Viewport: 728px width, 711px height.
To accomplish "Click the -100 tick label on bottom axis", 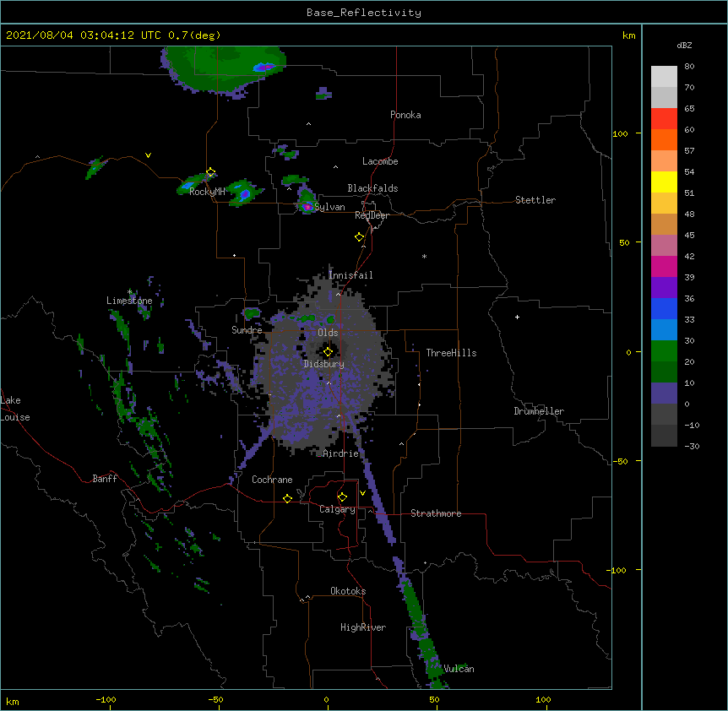I will [x=106, y=699].
